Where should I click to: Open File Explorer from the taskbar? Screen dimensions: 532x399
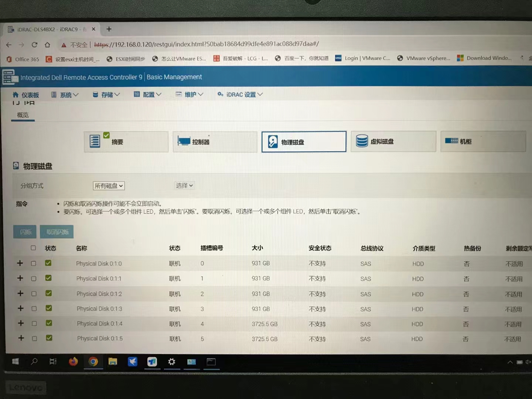click(x=113, y=361)
